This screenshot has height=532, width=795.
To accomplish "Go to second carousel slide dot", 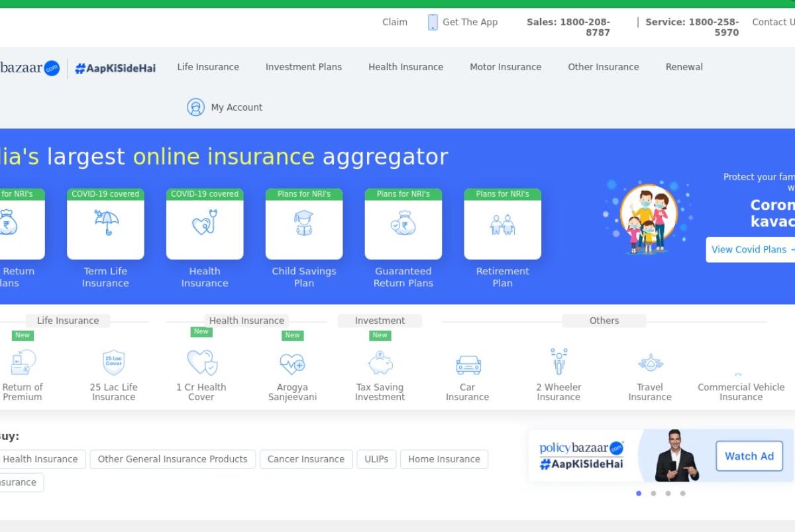I will [x=653, y=493].
